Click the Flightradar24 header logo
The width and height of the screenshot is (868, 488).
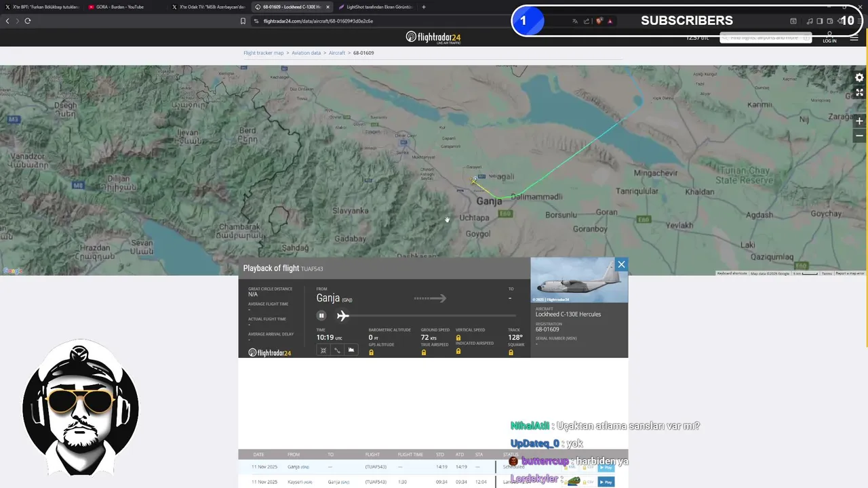point(434,37)
